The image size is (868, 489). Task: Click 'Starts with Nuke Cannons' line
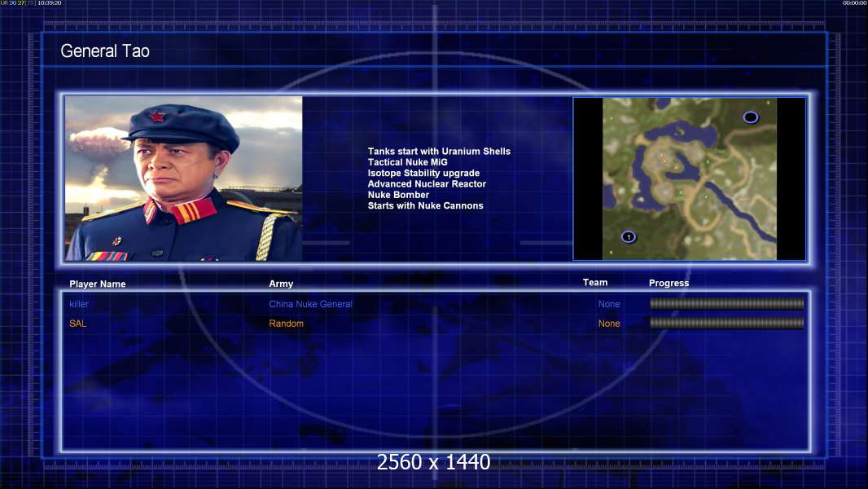(x=425, y=205)
